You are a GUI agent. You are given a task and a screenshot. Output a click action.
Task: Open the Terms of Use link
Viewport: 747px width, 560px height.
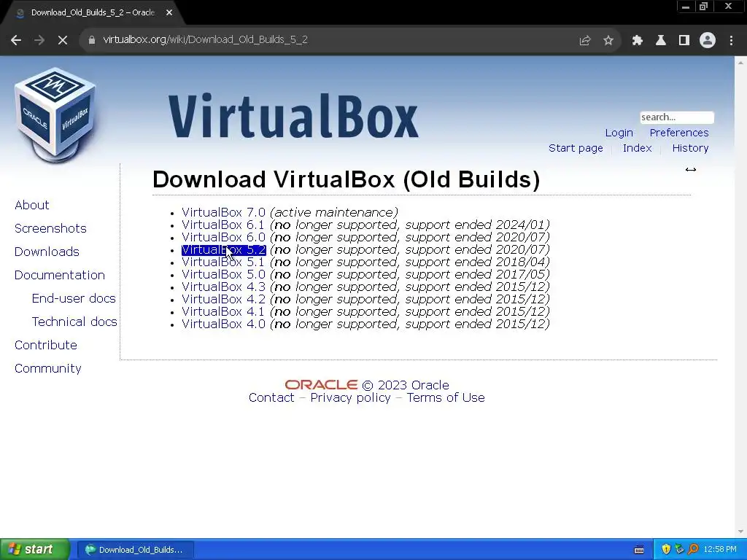446,397
